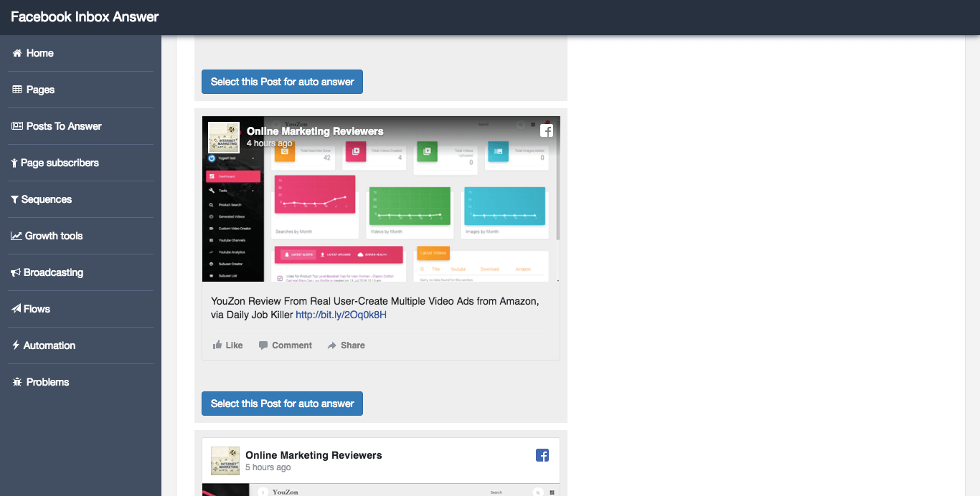Select the post above the YouZon Review post

[282, 82]
